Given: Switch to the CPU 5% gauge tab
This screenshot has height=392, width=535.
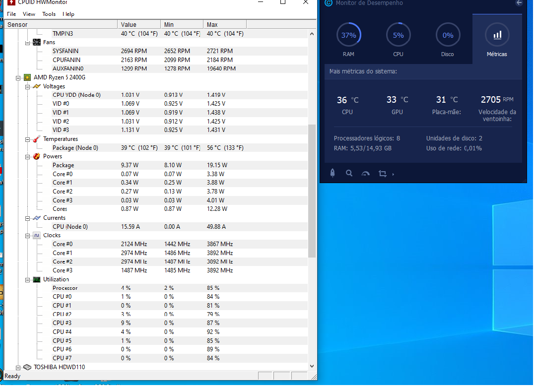Looking at the screenshot, I should tap(398, 40).
